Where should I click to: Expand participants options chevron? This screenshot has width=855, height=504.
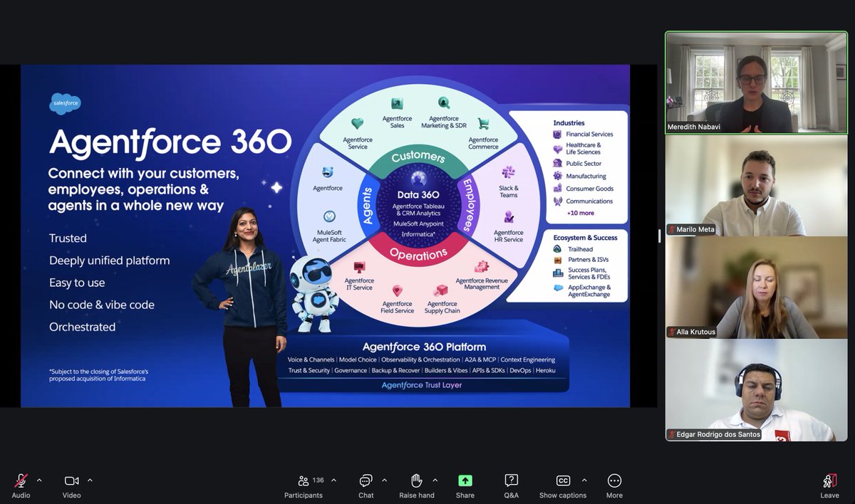coord(333,480)
